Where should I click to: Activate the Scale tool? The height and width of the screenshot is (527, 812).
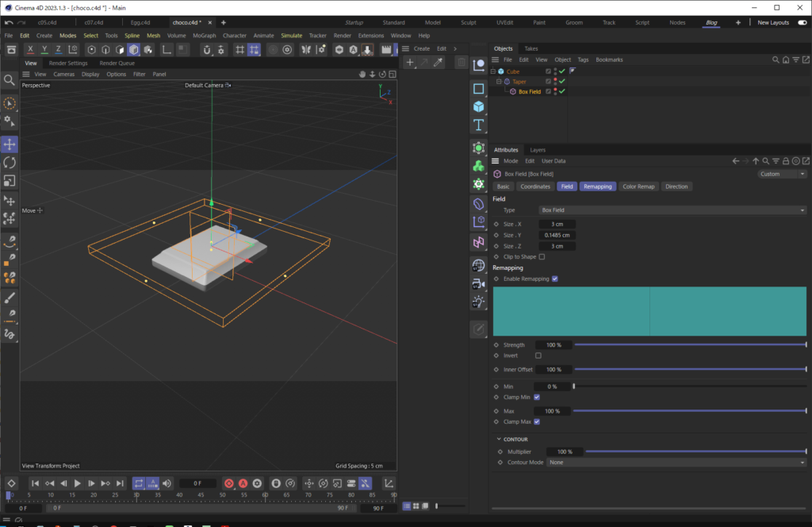coord(10,182)
